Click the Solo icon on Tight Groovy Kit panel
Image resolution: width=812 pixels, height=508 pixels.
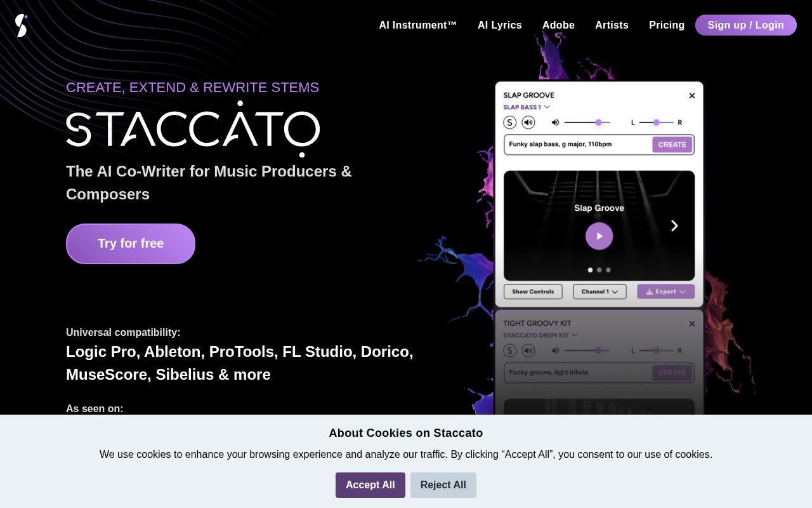click(x=509, y=350)
